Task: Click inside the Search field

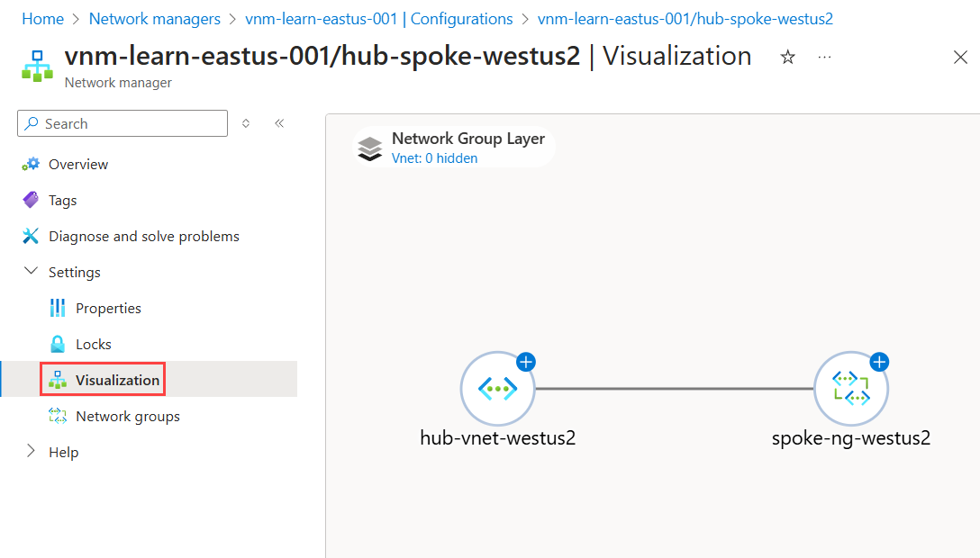Action: [122, 123]
